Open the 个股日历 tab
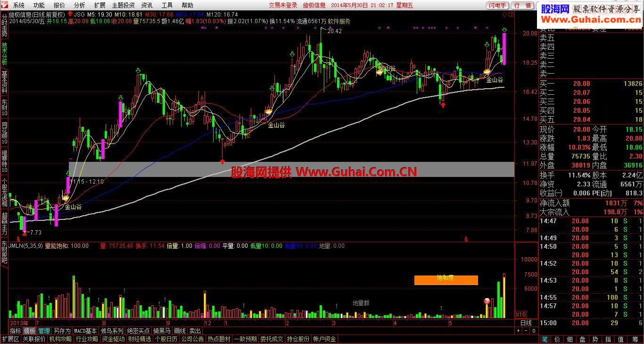This screenshot has width=644, height=344. click(166, 339)
